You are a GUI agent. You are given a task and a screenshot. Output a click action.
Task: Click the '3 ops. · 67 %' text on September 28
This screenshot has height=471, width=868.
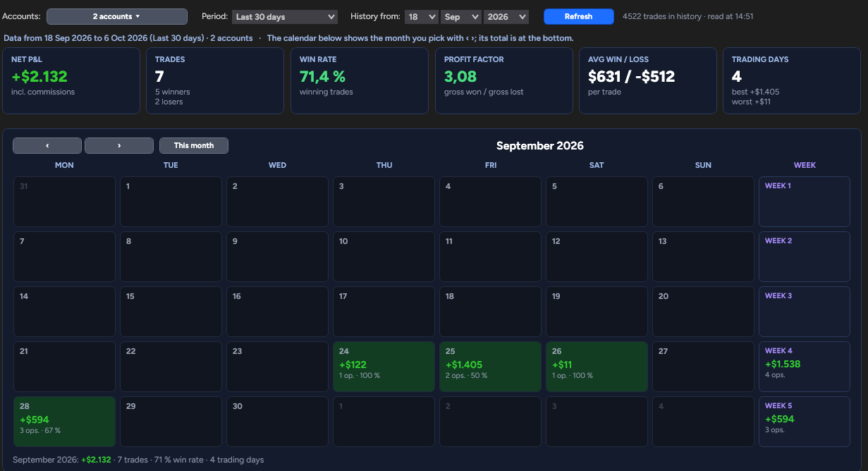(x=40, y=431)
